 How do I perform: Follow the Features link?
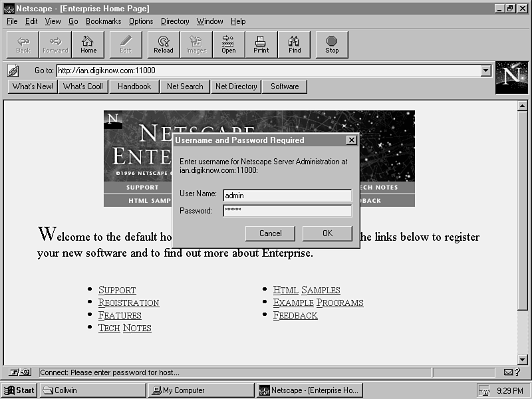pyautogui.click(x=120, y=315)
